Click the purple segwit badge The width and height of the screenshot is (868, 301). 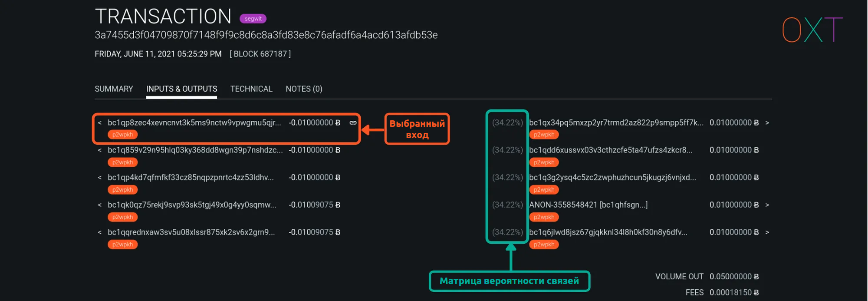253,19
